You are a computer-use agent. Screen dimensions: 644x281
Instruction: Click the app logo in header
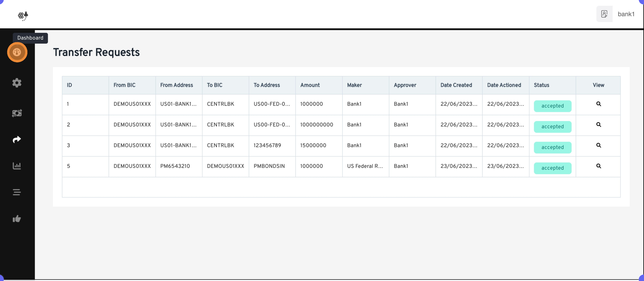(23, 16)
